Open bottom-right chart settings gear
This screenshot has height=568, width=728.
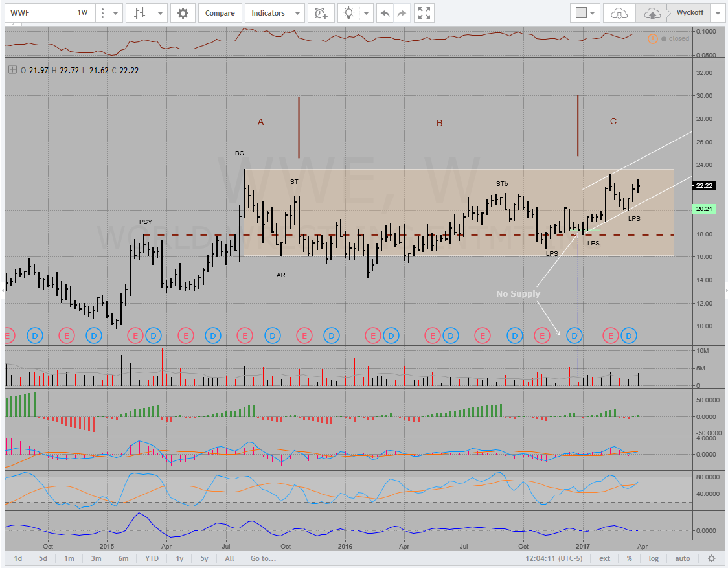tap(711, 558)
